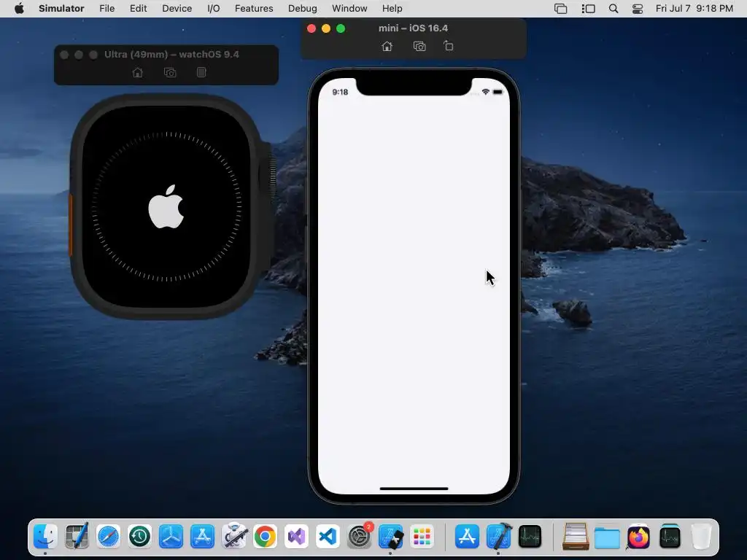747x560 pixels.
Task: Open the blue folder in dock
Action: tap(607, 537)
